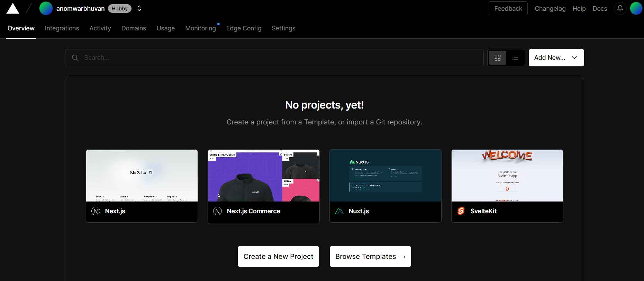Open the Docs link
The width and height of the screenshot is (644, 281).
pyautogui.click(x=600, y=9)
